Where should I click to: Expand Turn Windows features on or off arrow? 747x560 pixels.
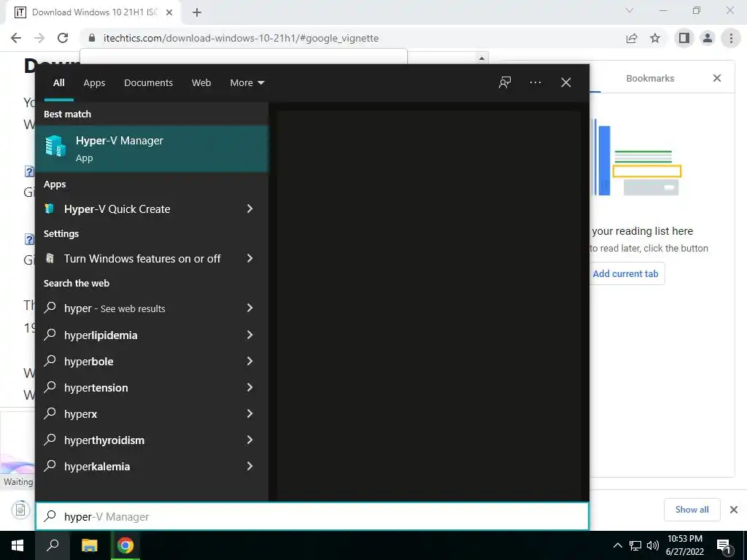[x=249, y=258]
